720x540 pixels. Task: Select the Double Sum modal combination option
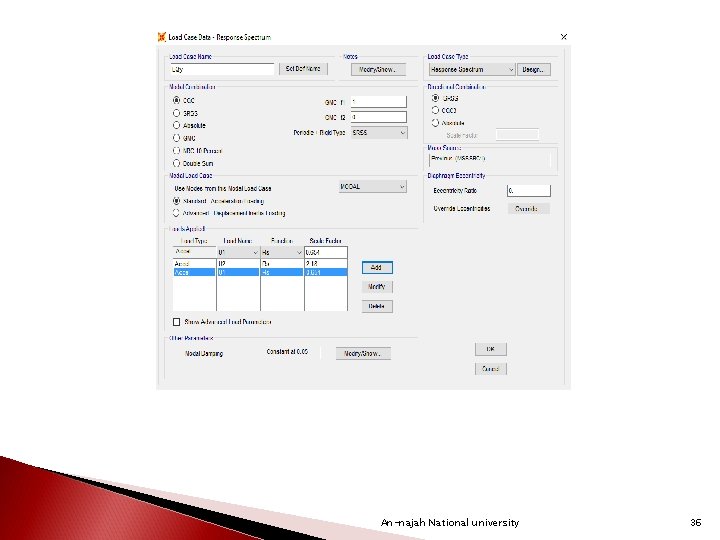[176, 163]
